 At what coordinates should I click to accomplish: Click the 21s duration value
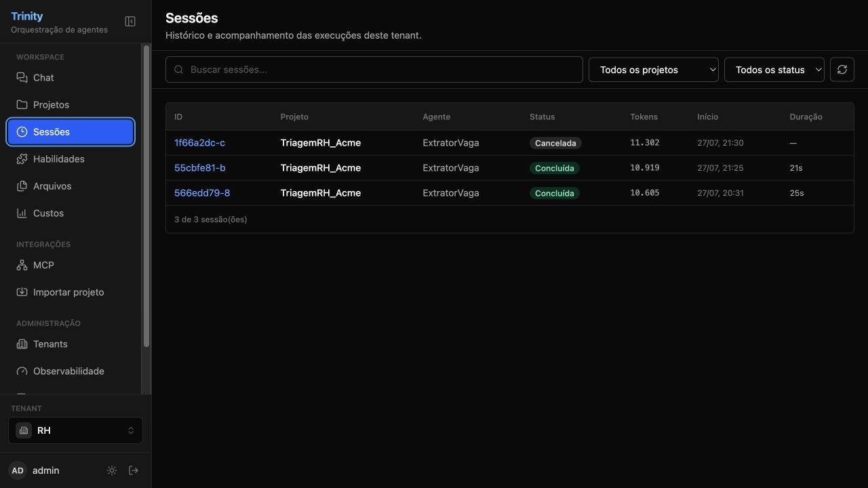[796, 168]
